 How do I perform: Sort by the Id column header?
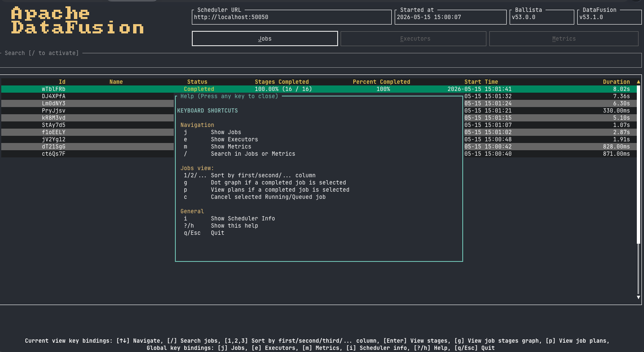click(x=62, y=82)
